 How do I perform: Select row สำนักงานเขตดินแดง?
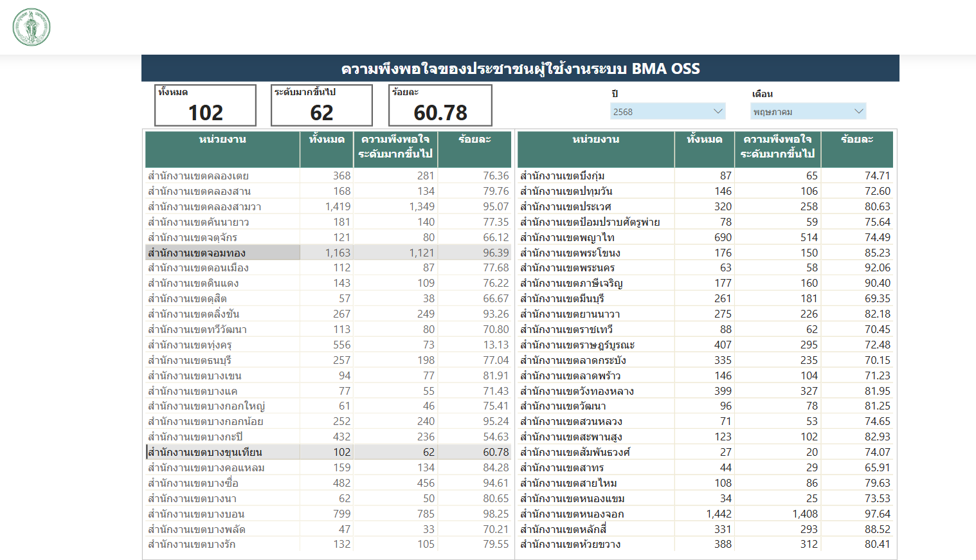click(329, 283)
